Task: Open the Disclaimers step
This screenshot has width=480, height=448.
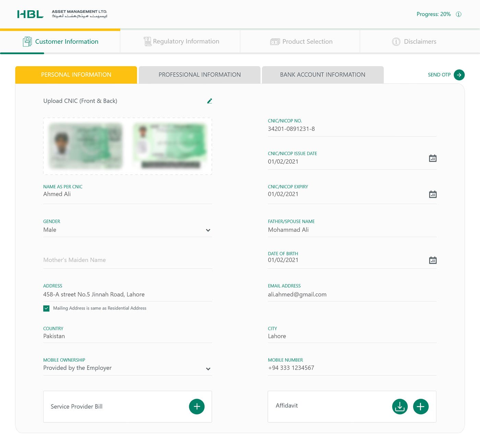Action: tap(420, 41)
